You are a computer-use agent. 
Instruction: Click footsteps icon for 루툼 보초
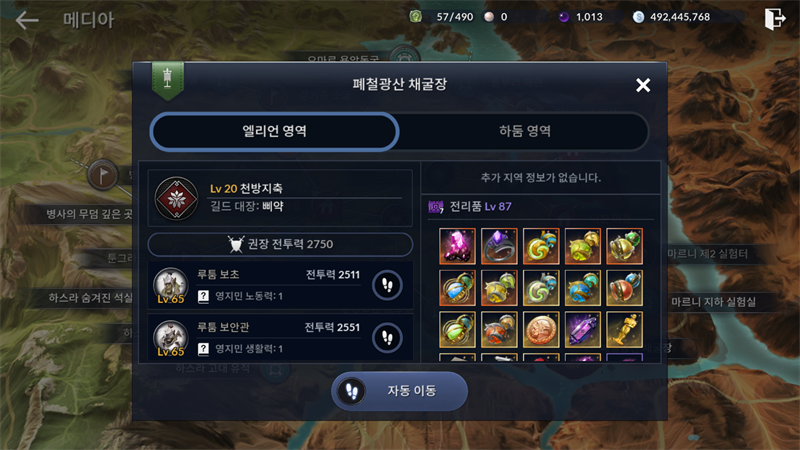[387, 285]
